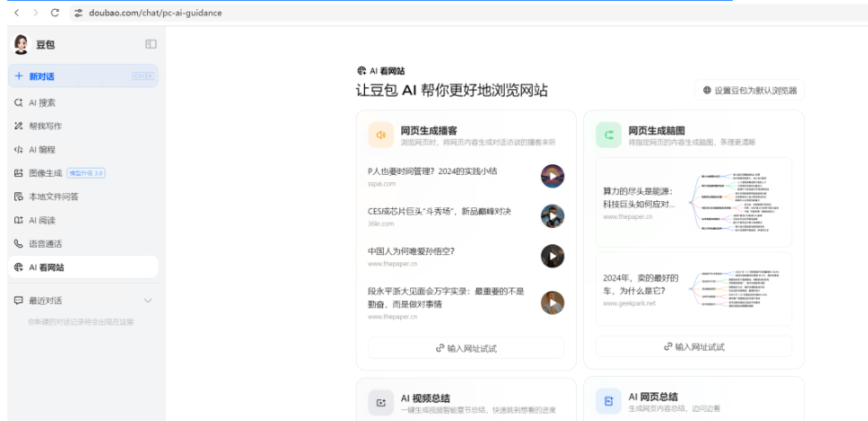This screenshot has width=868, height=421.
Task: Open article CES成芯片巨头"斗秀场"
Action: [440, 211]
